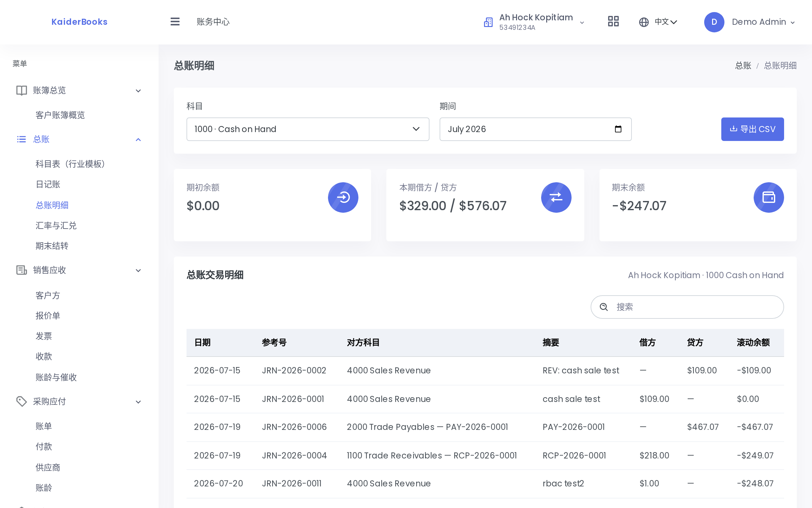Click '2000 Trade Payables — PAY-2026-0001' cell
Image resolution: width=812 pixels, height=508 pixels.
(427, 427)
